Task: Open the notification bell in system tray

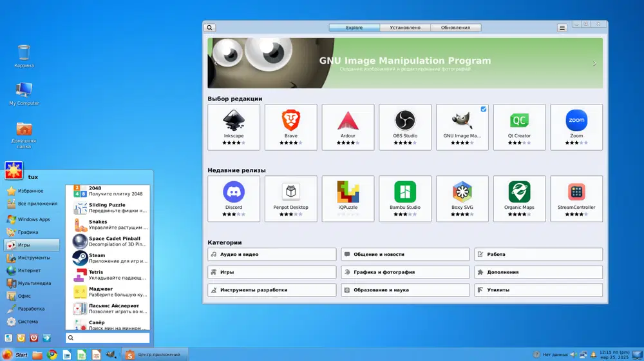Action: click(593, 355)
